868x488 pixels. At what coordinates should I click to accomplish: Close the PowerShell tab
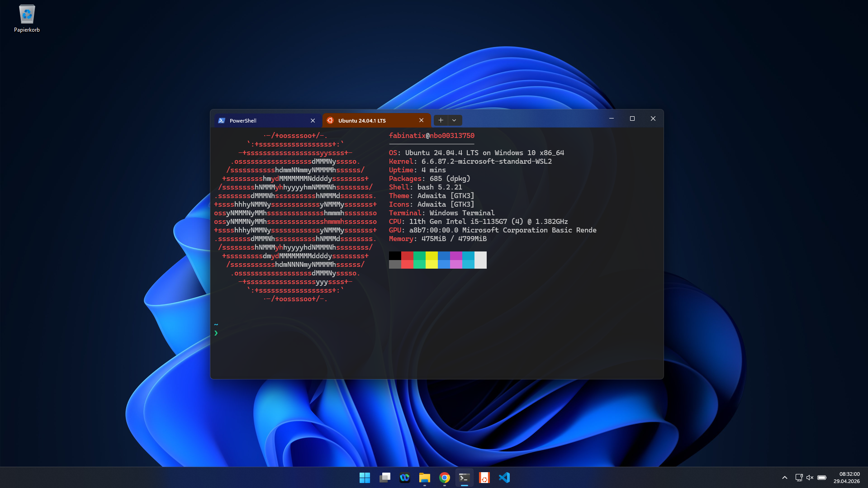pos(313,121)
